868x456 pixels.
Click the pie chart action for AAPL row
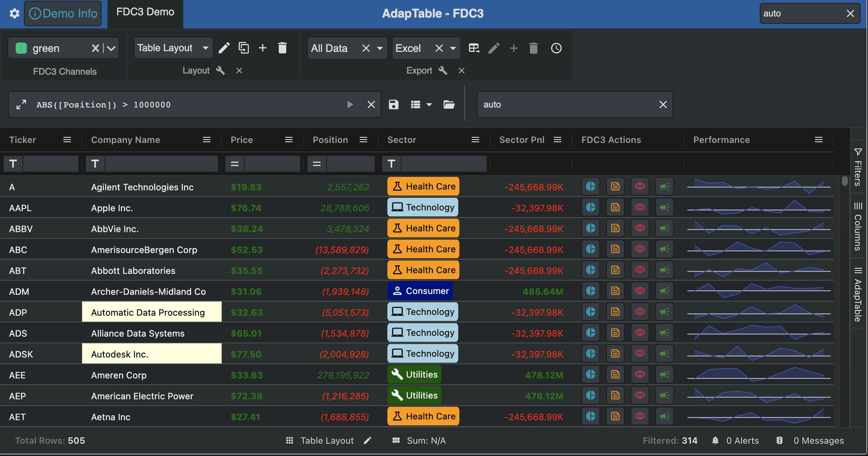(591, 207)
